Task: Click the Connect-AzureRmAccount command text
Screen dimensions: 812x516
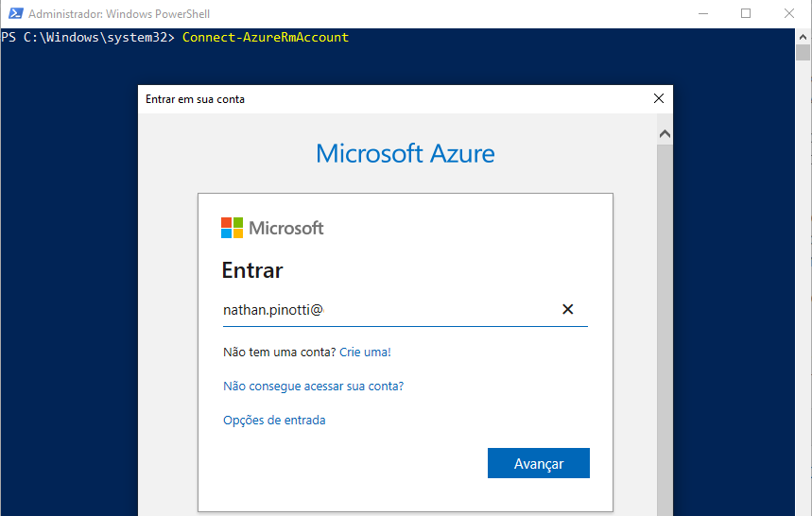Action: 266,37
